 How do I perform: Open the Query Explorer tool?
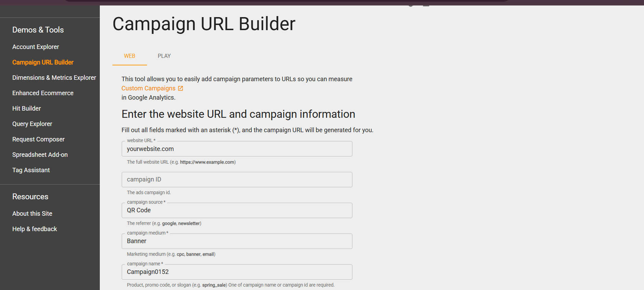(32, 124)
